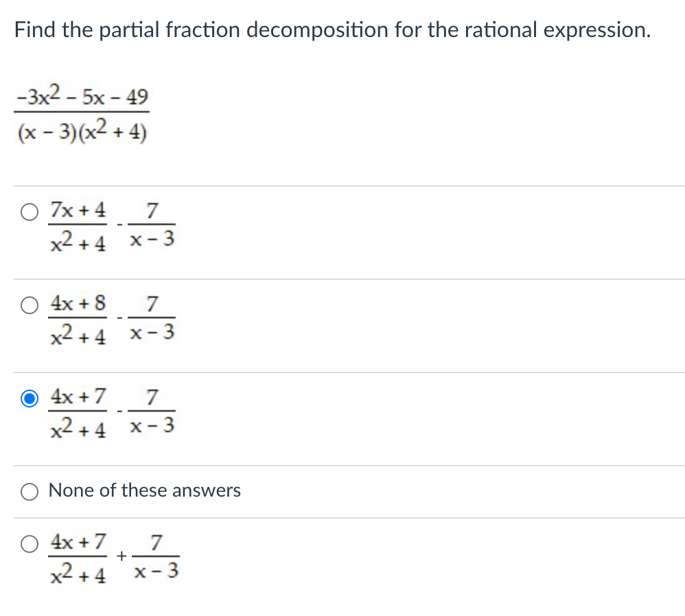This screenshot has height=616, width=685.
Task: Select the radio button for 7x + 4 answer
Action: pyautogui.click(x=30, y=212)
